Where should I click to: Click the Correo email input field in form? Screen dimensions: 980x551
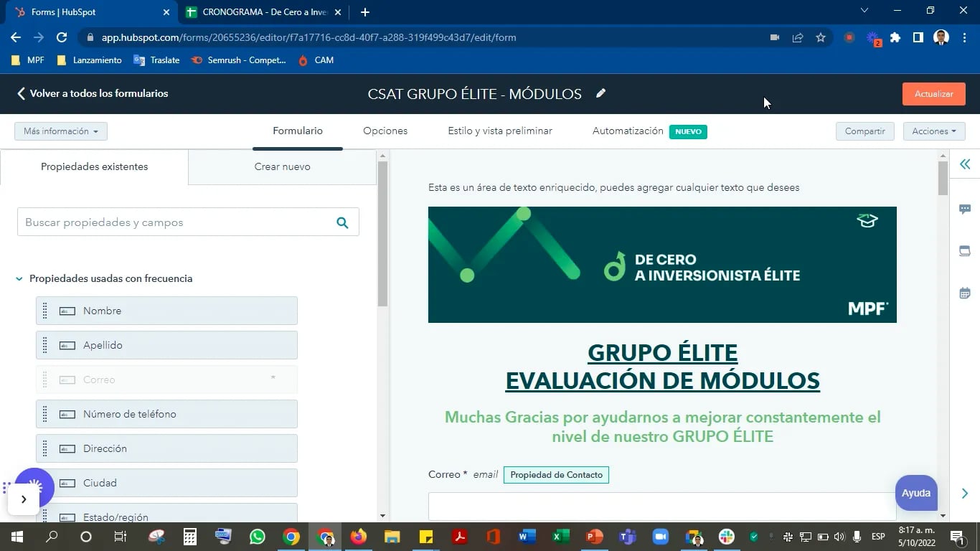(x=662, y=506)
